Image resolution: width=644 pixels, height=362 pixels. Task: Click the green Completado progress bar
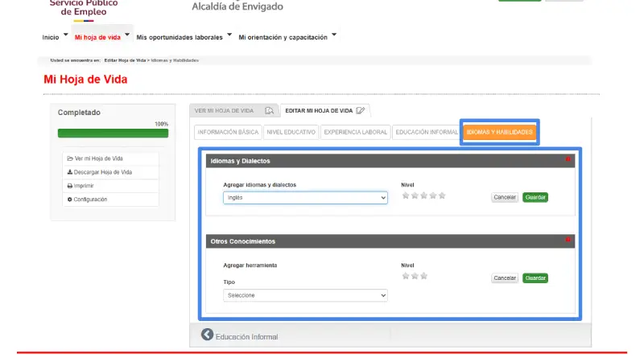[x=113, y=133]
